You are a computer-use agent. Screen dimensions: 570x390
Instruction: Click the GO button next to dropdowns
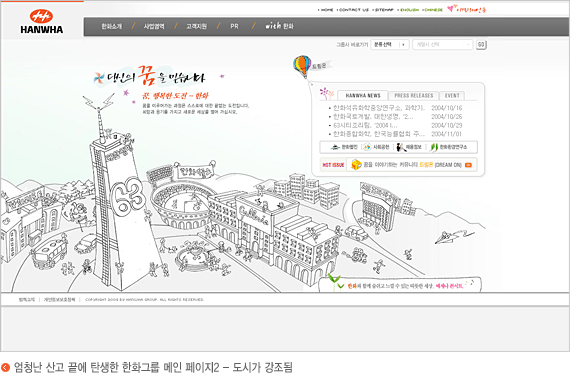(x=481, y=44)
